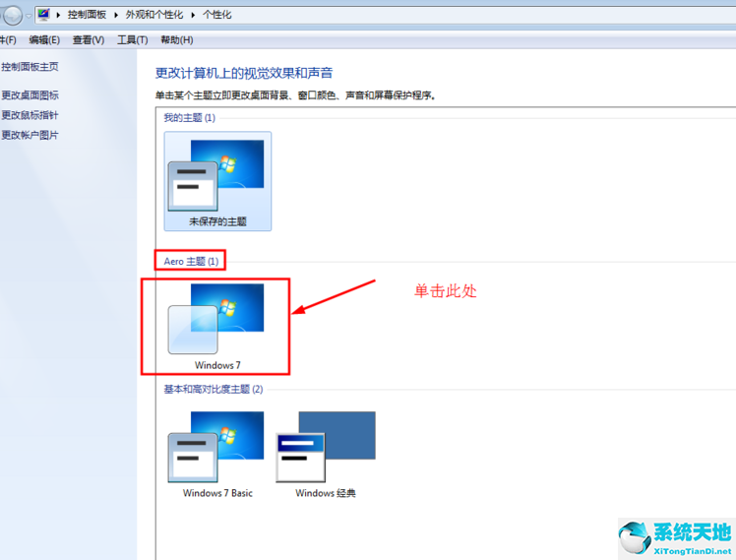Click the heading 更改计算机上的视觉效果和声音
Screen dimensions: 736x560
[x=244, y=73]
